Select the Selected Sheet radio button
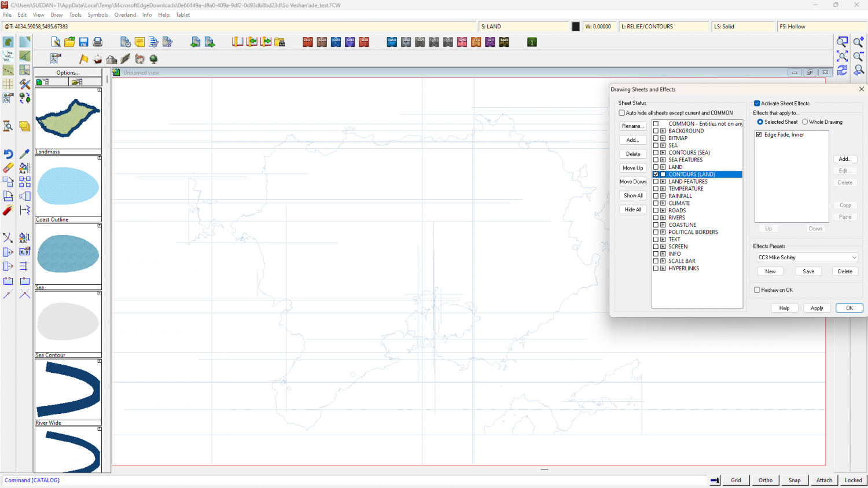 [x=760, y=122]
